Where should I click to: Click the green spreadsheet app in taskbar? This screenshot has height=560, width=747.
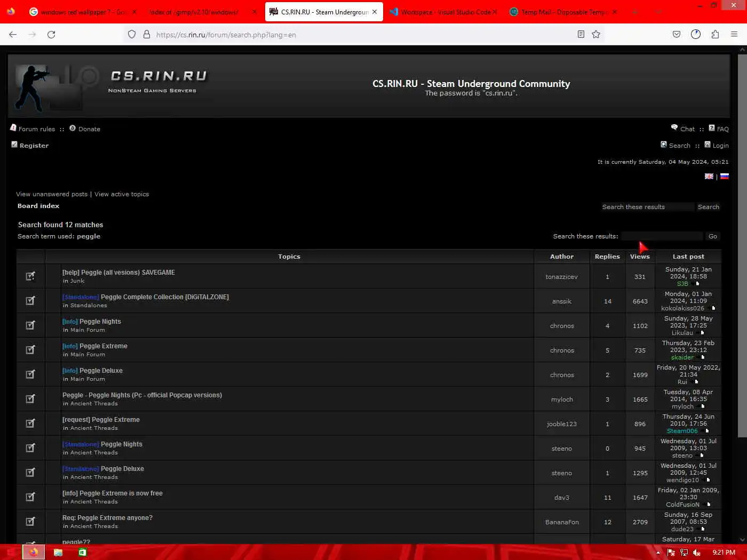coord(83,552)
